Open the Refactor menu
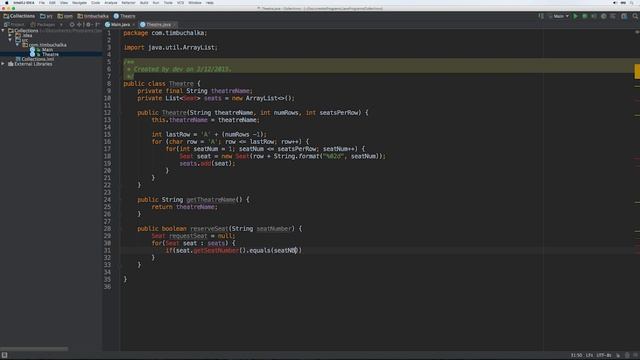The height and width of the screenshot is (360, 640). click(128, 2)
